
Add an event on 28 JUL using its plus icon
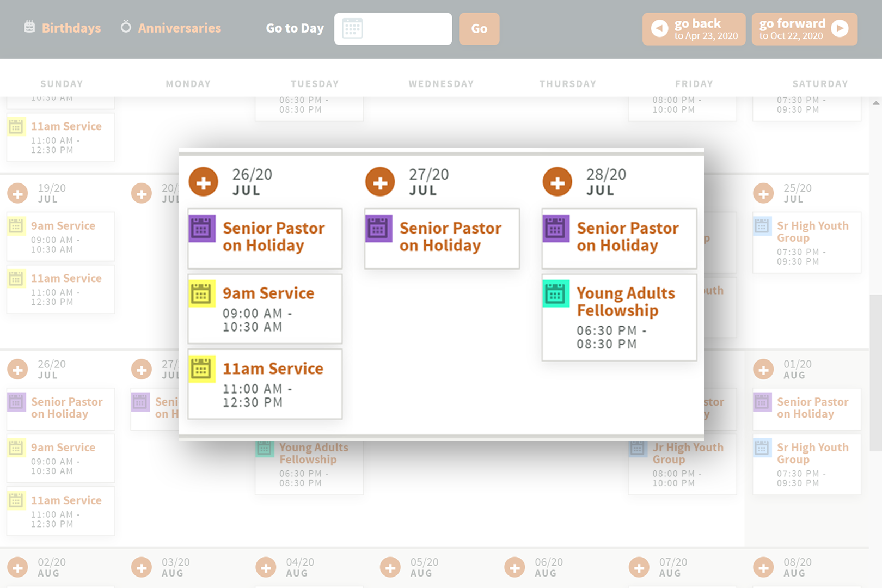tap(556, 181)
